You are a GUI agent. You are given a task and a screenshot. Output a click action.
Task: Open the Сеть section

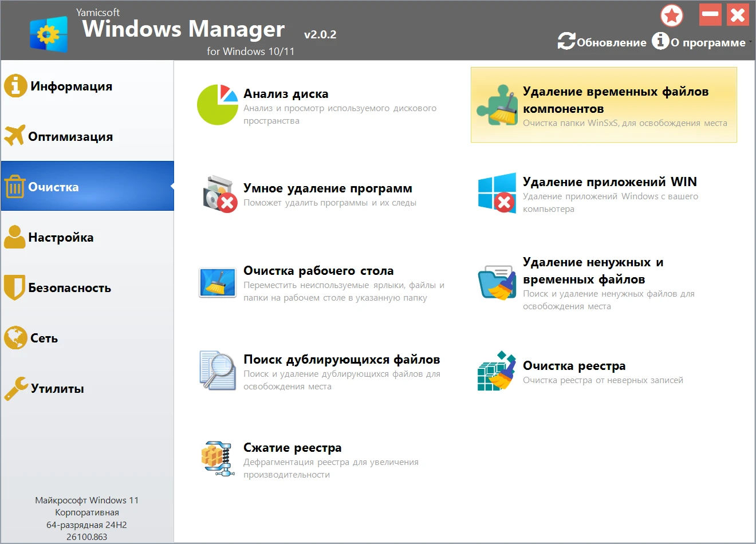(x=87, y=338)
